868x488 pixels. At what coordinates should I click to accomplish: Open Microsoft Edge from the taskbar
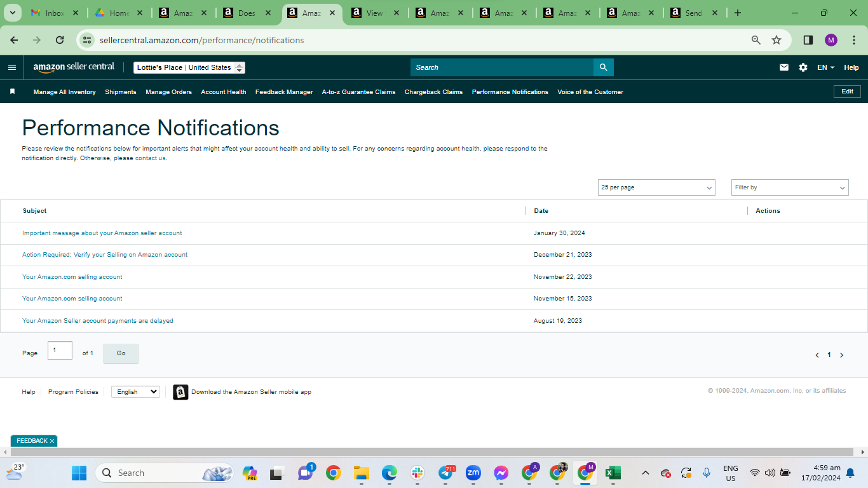pos(390,473)
